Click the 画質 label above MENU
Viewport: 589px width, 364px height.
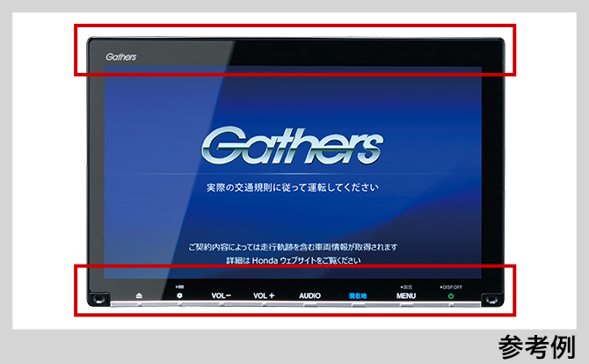pos(405,287)
